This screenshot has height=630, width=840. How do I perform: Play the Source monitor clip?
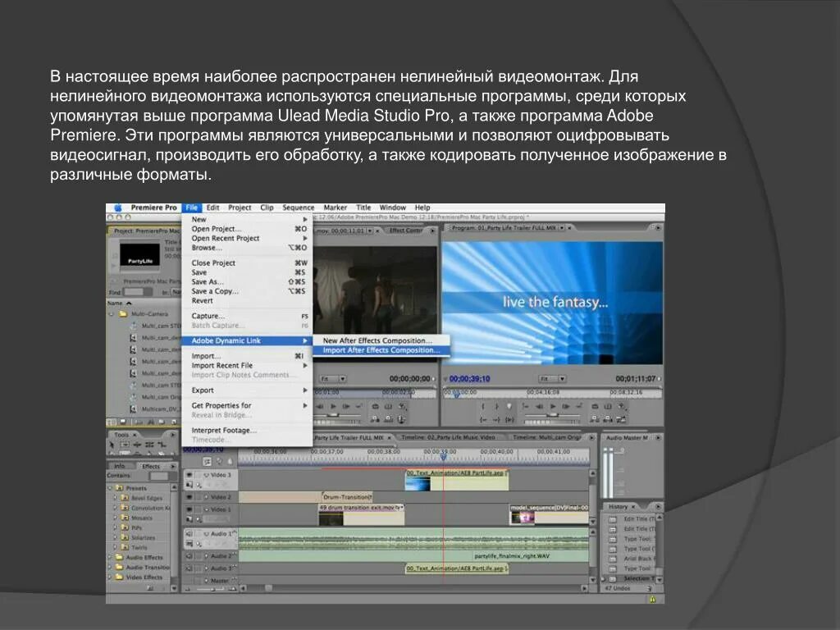333,407
